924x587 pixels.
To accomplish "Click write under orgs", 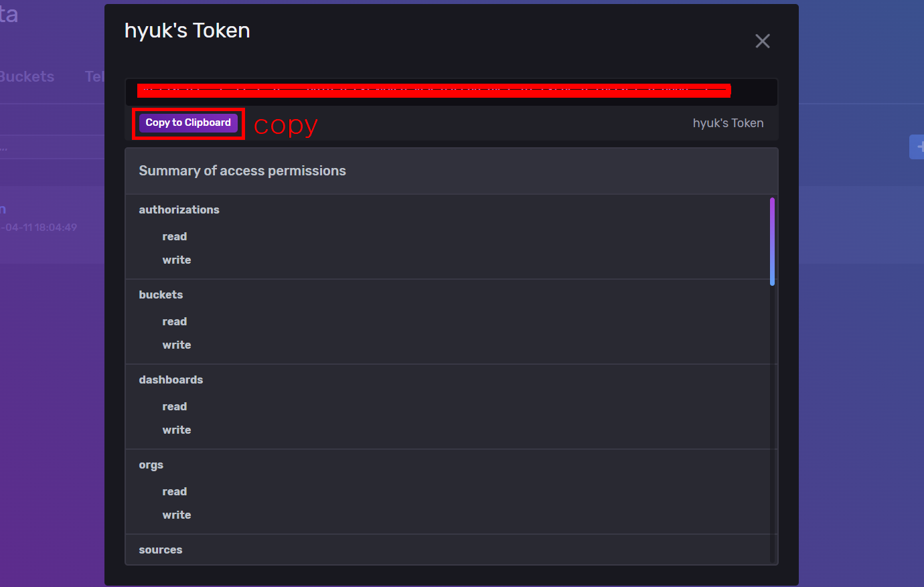I will pos(176,515).
